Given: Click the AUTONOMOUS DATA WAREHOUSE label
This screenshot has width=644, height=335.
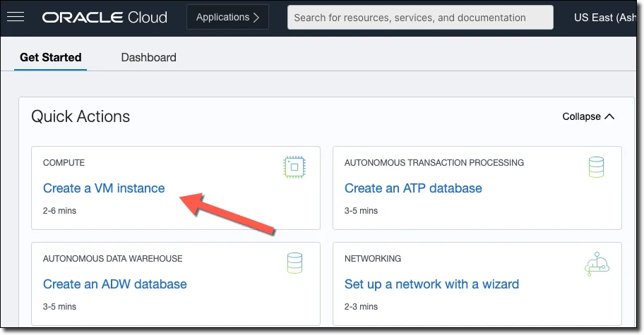Looking at the screenshot, I should coord(112,259).
